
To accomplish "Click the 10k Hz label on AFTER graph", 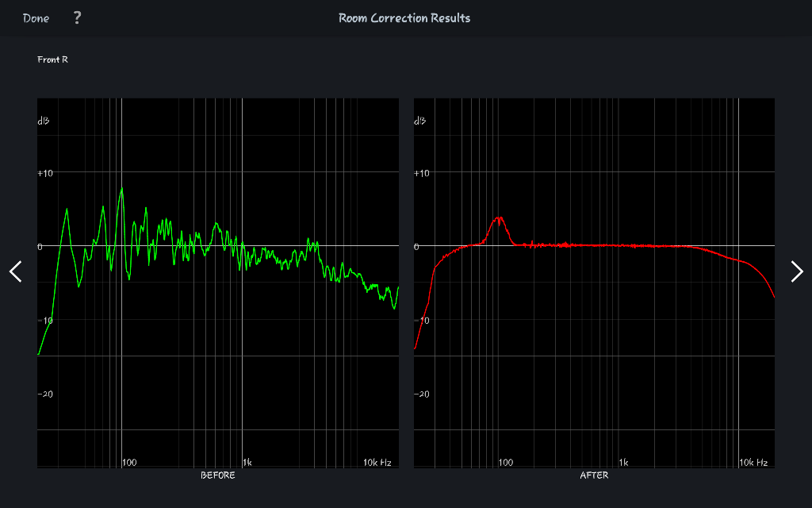I will pos(753,462).
